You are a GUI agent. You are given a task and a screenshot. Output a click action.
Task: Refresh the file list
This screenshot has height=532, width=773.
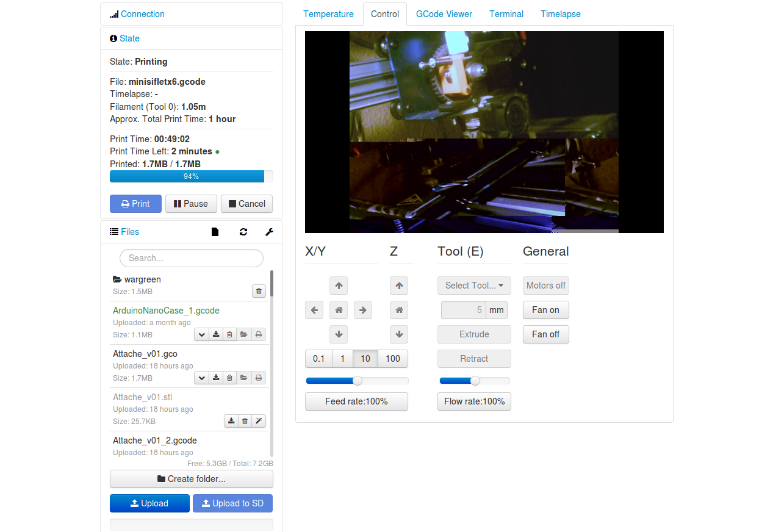[x=243, y=232]
